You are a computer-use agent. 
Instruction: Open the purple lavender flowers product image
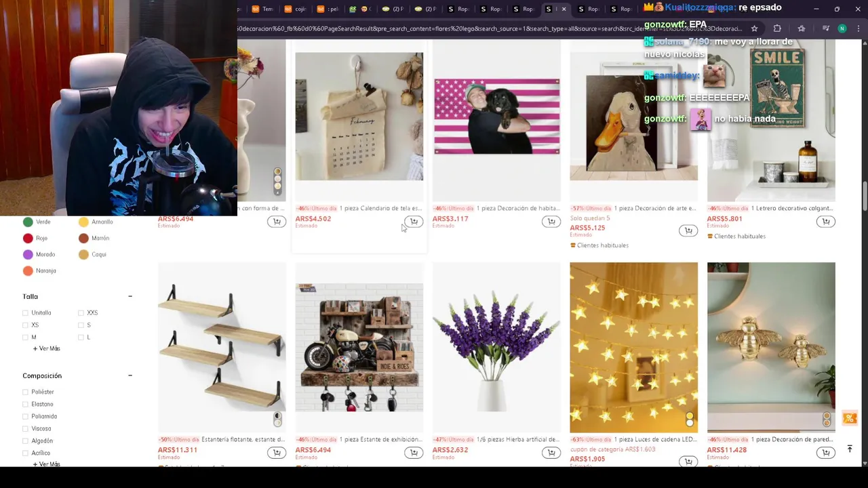point(496,347)
